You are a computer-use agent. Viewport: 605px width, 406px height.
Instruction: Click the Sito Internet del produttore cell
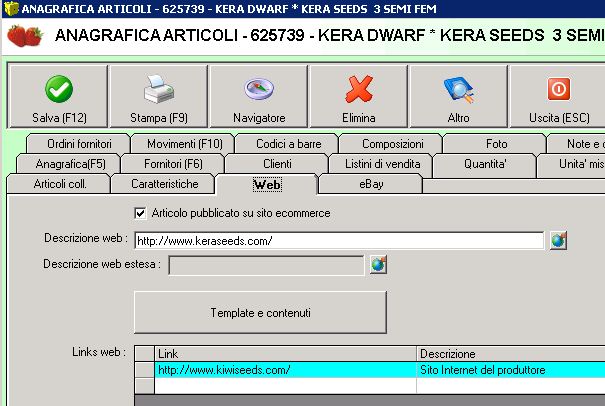click(x=511, y=370)
